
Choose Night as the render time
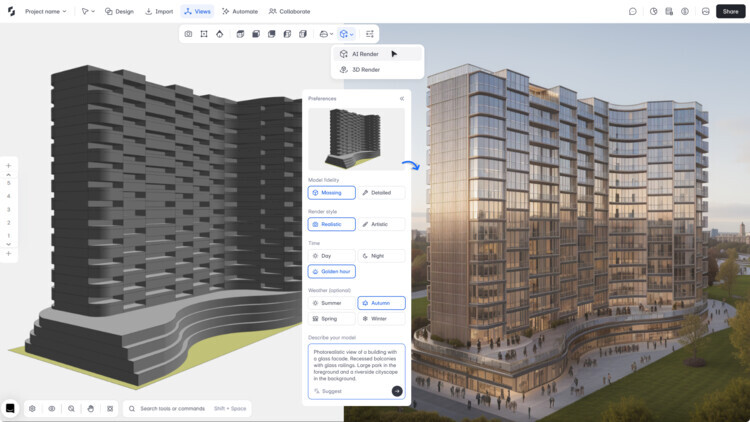pos(382,256)
